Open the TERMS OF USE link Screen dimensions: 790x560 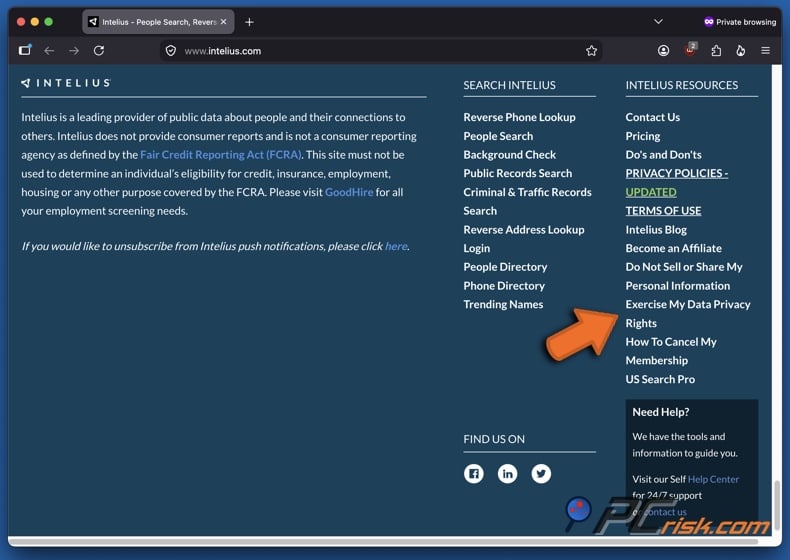pyautogui.click(x=663, y=211)
